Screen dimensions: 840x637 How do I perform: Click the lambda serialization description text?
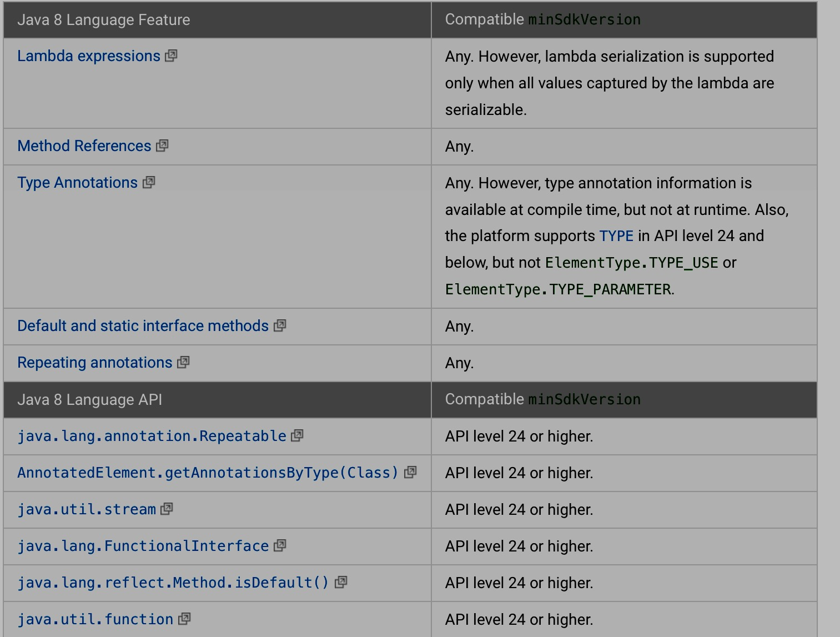pos(610,83)
